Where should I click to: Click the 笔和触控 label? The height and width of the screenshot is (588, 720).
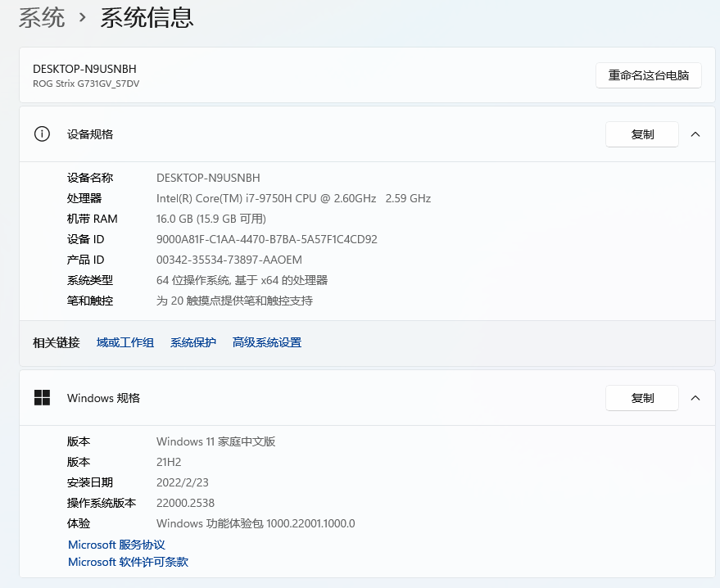(90, 301)
